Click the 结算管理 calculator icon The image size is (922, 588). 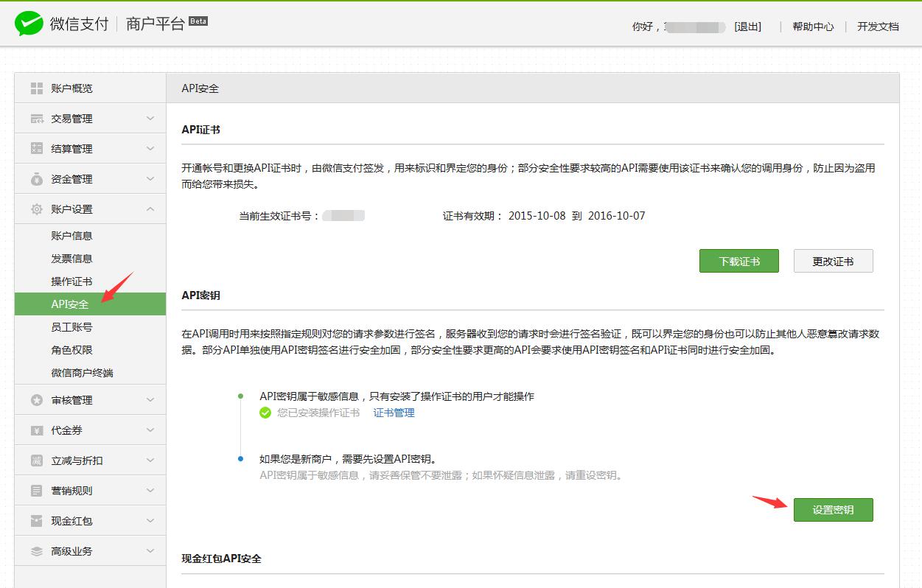pos(37,149)
